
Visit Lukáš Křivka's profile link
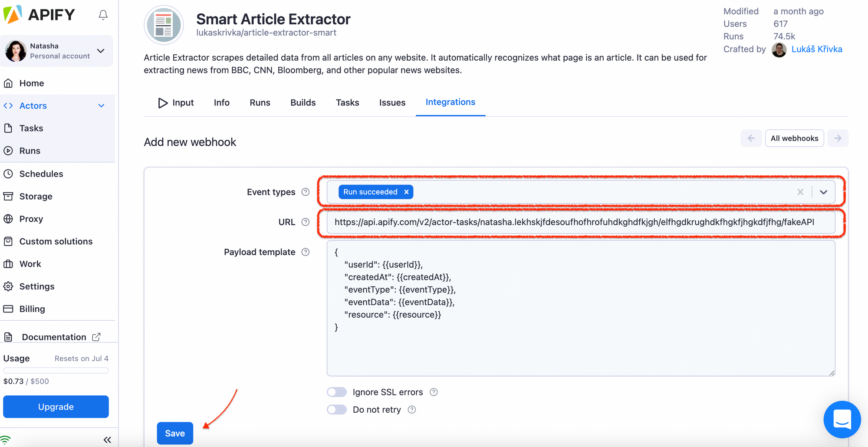point(817,49)
